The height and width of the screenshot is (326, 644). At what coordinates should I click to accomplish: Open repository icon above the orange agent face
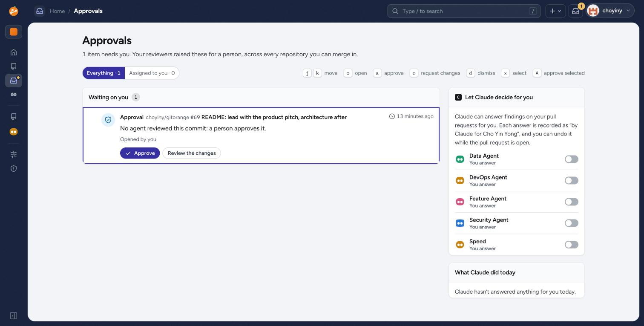(x=14, y=116)
